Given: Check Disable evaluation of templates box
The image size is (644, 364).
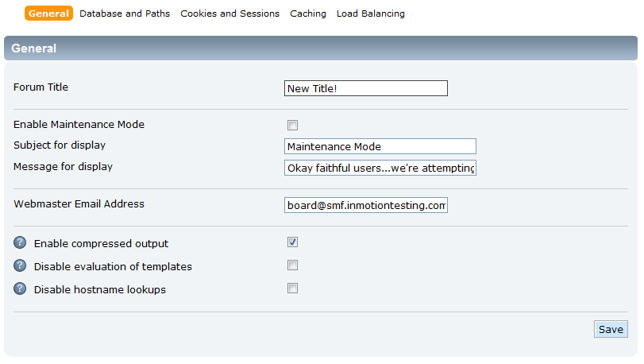Looking at the screenshot, I should (292, 265).
